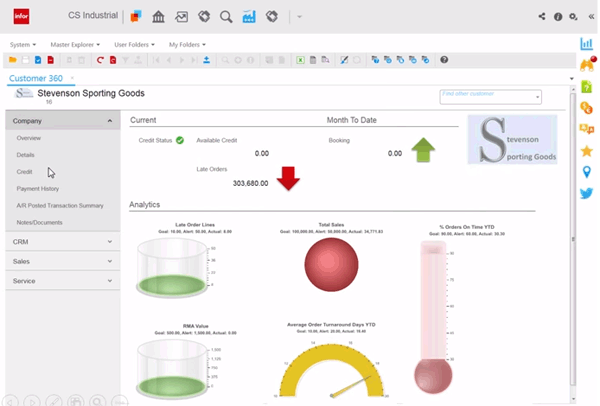Click the Stevenson Sporting Goods logo image
Image resolution: width=600 pixels, height=406 pixels.
pos(512,139)
